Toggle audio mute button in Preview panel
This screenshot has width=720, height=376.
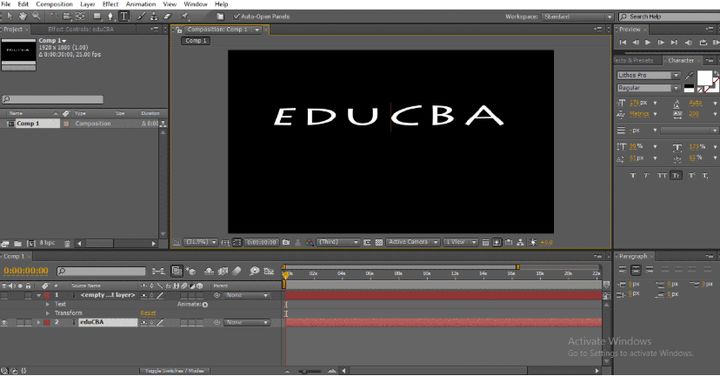[689, 43]
